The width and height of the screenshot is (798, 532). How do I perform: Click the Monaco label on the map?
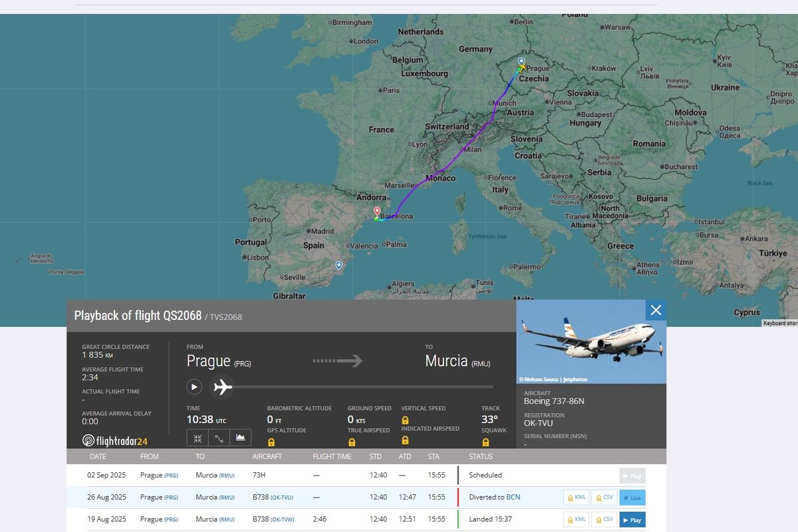[x=441, y=178]
